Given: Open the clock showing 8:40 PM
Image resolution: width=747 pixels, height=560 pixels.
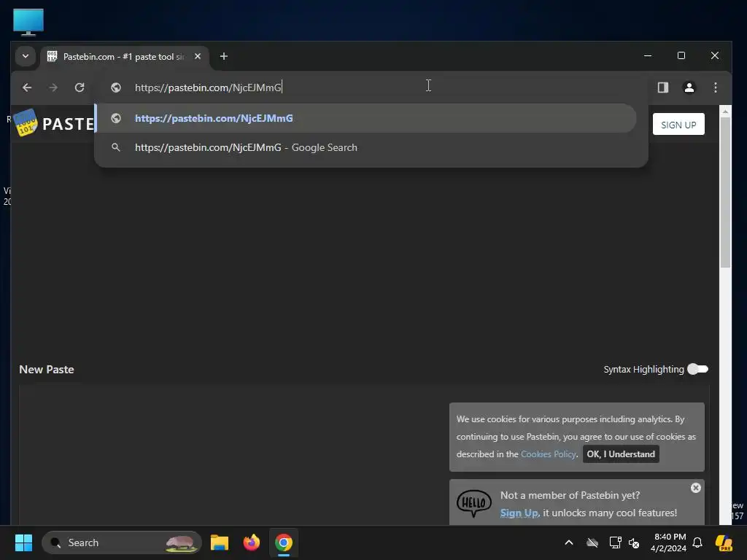Looking at the screenshot, I should click(668, 542).
